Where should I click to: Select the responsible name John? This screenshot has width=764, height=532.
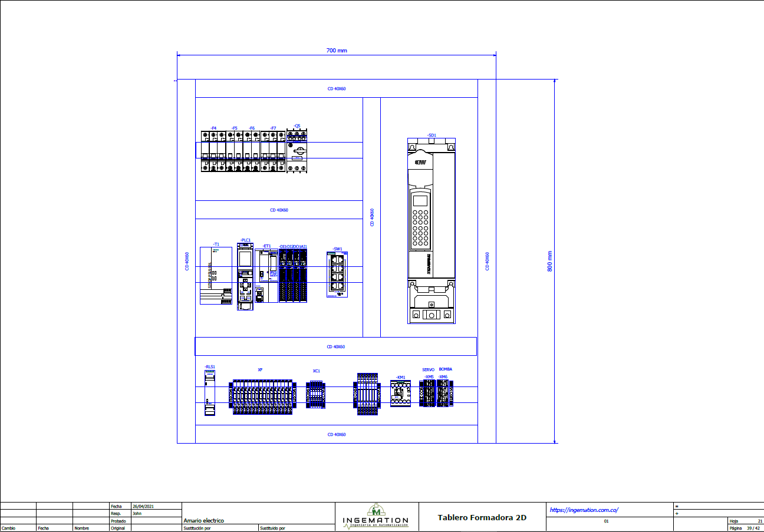click(137, 513)
